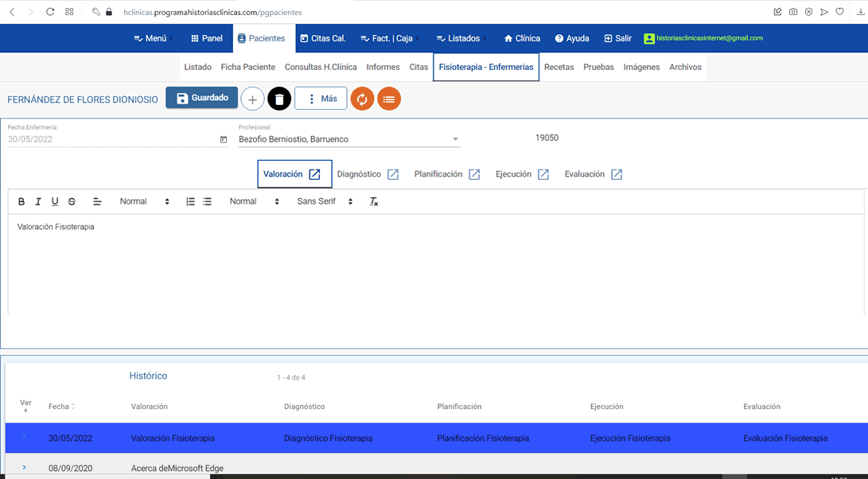
Task: Expand the 08/09/2020 history row
Action: point(24,468)
